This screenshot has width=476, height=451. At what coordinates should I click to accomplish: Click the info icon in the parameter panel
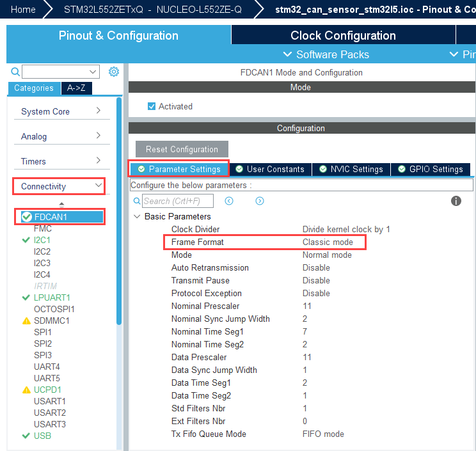click(456, 201)
